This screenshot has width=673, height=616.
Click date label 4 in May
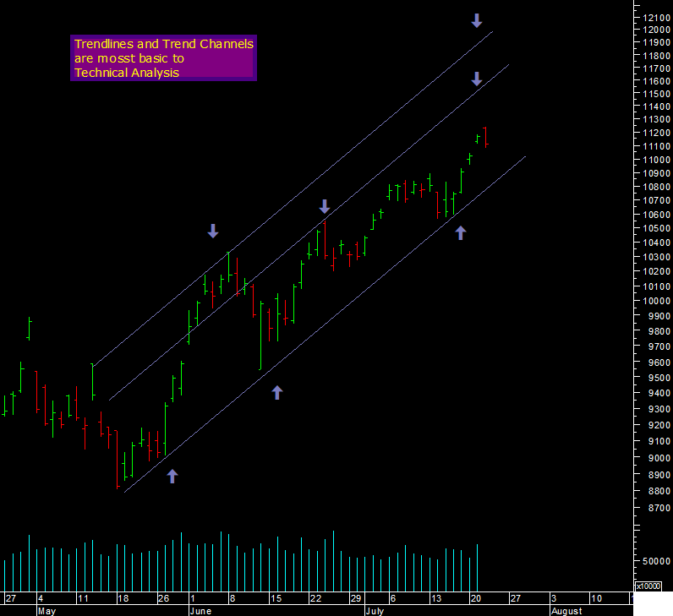[x=41, y=598]
